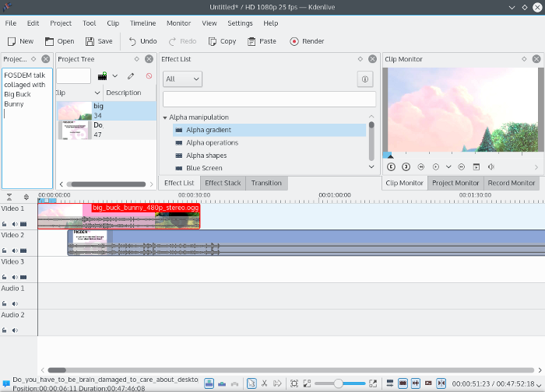Click the fit zoom to project icon
This screenshot has height=392, width=545.
coord(294,383)
